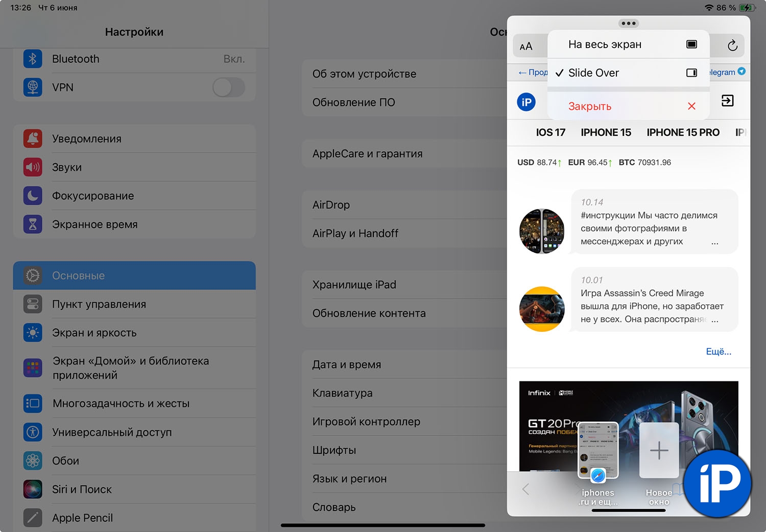Select the Основные gear icon
This screenshot has width=766, height=532.
click(x=33, y=276)
